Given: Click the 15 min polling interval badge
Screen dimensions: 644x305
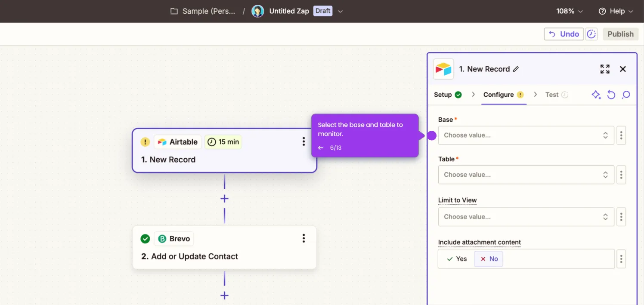Looking at the screenshot, I should coord(223,142).
